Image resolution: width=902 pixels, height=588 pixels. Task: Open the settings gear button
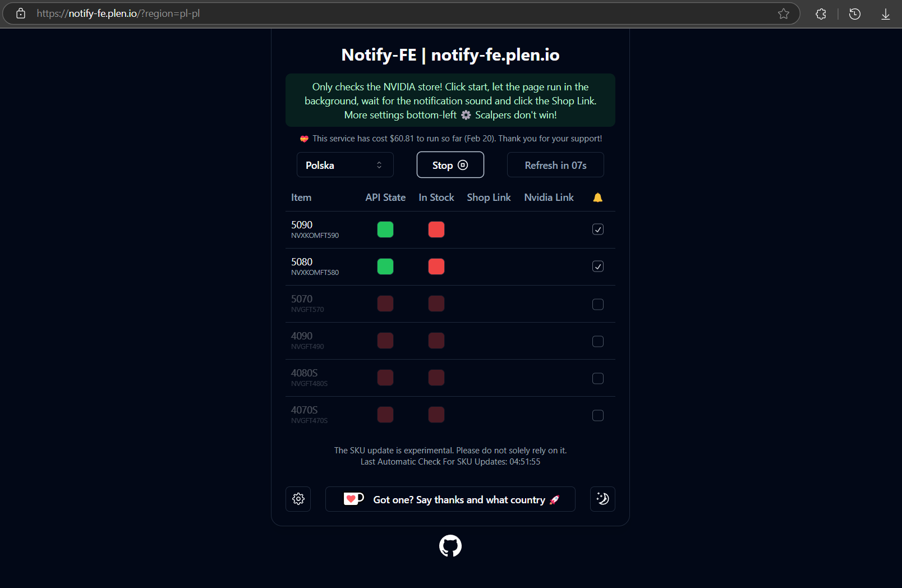tap(298, 499)
